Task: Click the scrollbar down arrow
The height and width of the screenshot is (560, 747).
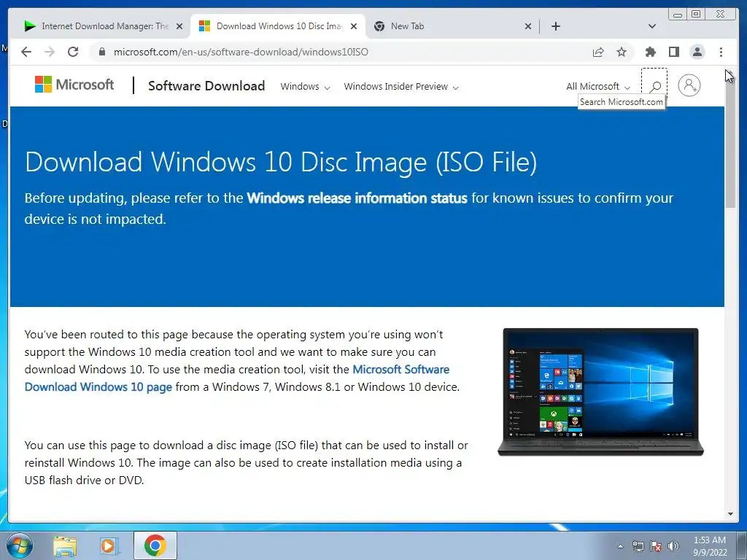Action: click(x=730, y=514)
